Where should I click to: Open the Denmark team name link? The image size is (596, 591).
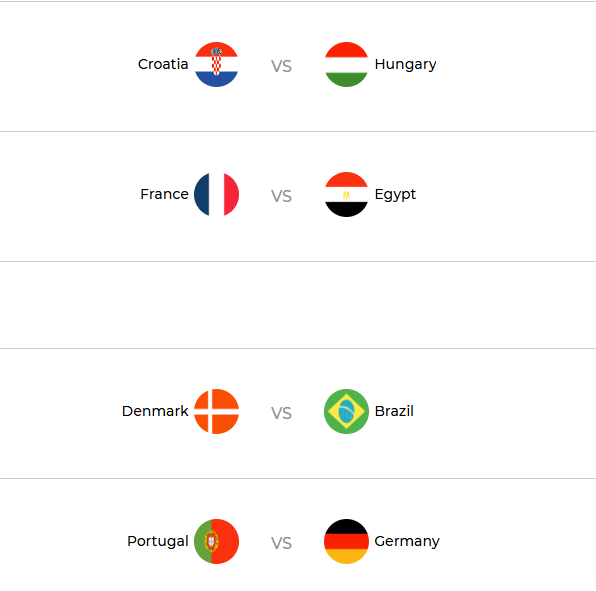tap(155, 411)
